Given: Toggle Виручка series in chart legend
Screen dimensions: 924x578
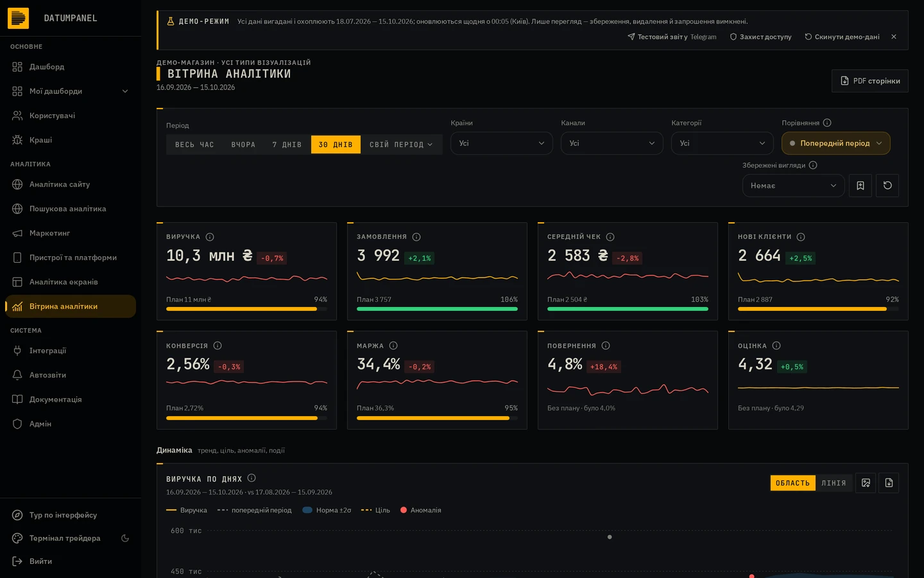Looking at the screenshot, I should [187, 510].
